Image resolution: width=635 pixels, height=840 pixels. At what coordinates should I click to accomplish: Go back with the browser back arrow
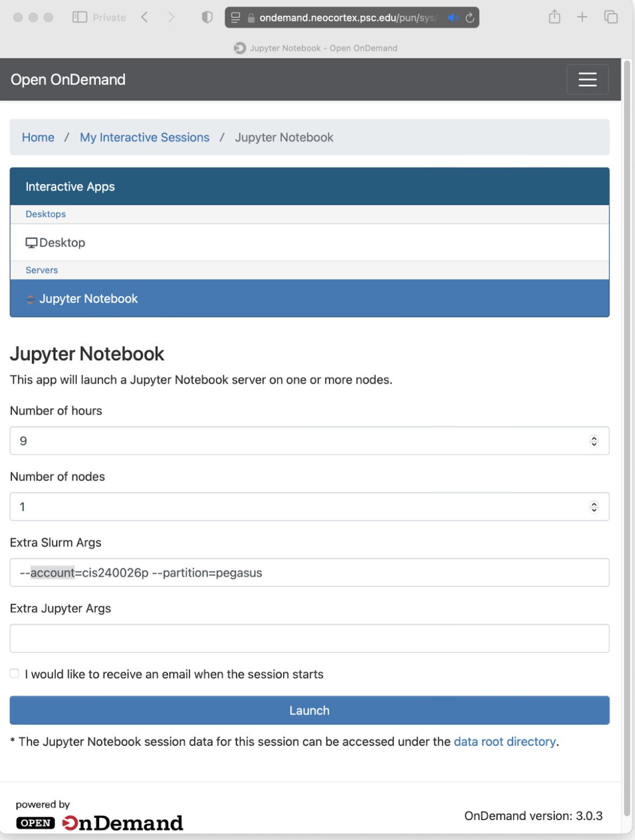point(144,17)
